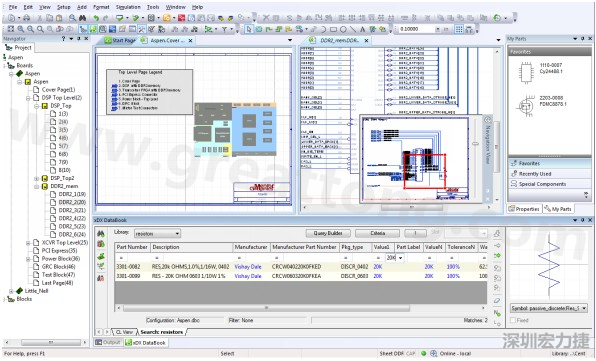This screenshot has height=361, width=596.
Task: Toggle the Navigator toolbar button
Action: click(x=83, y=29)
